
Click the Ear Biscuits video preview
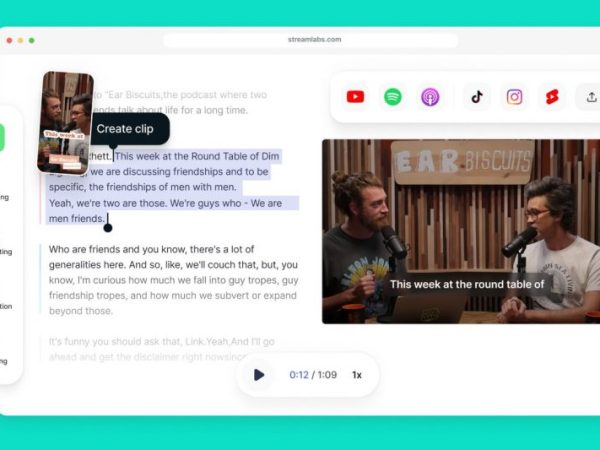(x=461, y=231)
